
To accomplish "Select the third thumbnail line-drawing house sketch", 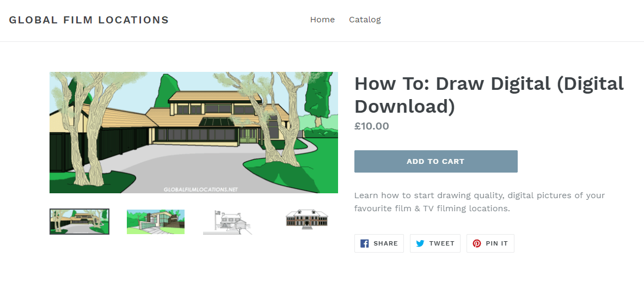I will (228, 222).
